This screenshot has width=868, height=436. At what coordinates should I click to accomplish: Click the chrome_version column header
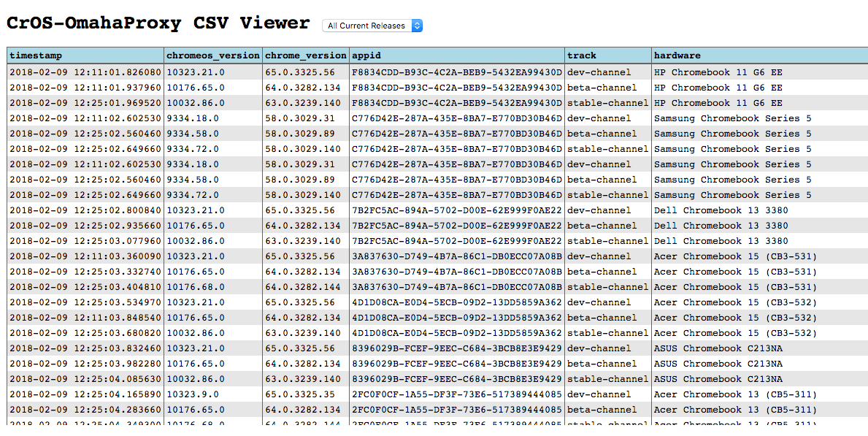(x=306, y=56)
